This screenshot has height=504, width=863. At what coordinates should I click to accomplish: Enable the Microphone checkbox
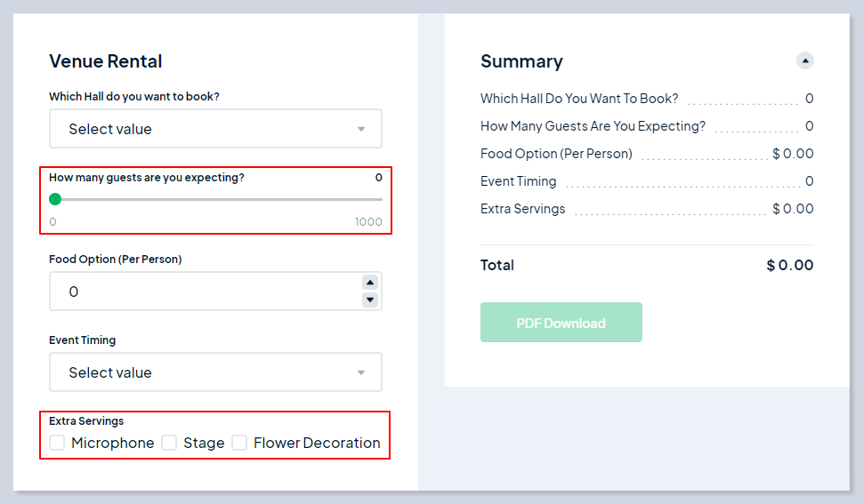(58, 443)
